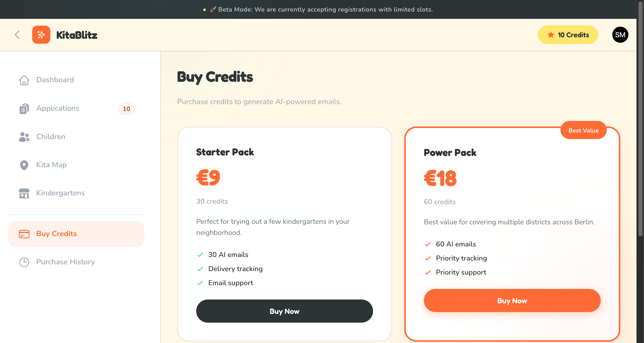Screen dimensions: 644x343
Task: Open the Dashboard menu item
Action: [55, 80]
